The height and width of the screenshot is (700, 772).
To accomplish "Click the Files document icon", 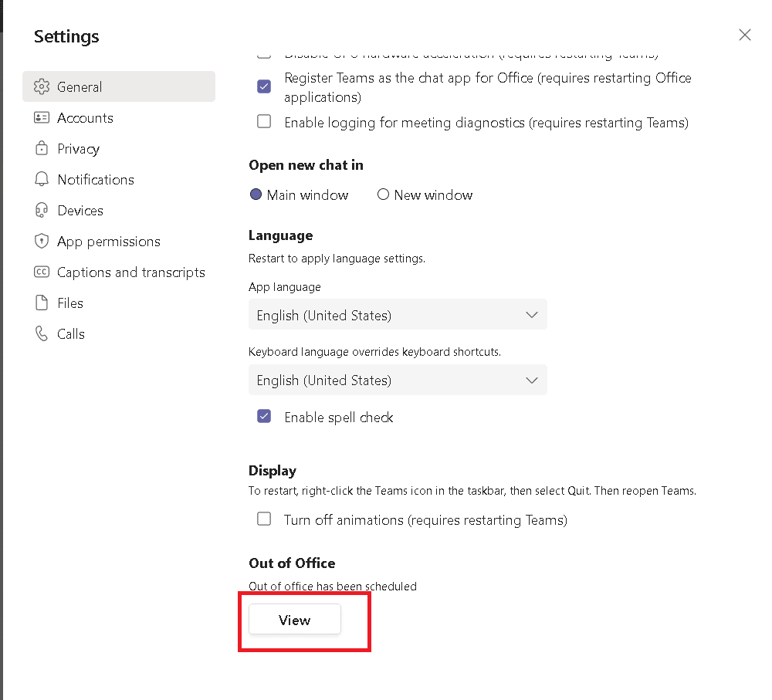I will tap(42, 303).
